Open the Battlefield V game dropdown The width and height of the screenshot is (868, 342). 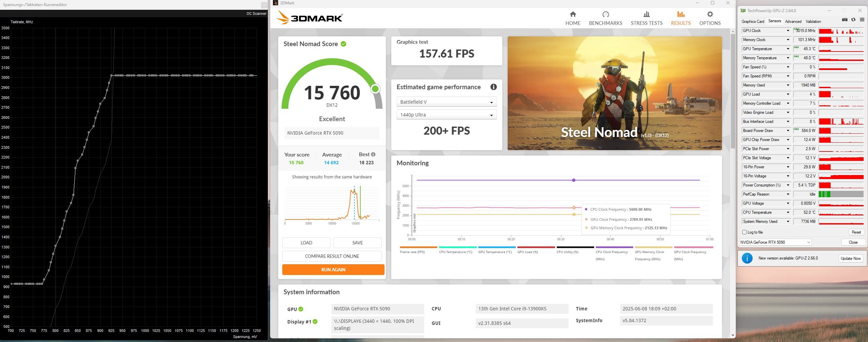(x=446, y=102)
